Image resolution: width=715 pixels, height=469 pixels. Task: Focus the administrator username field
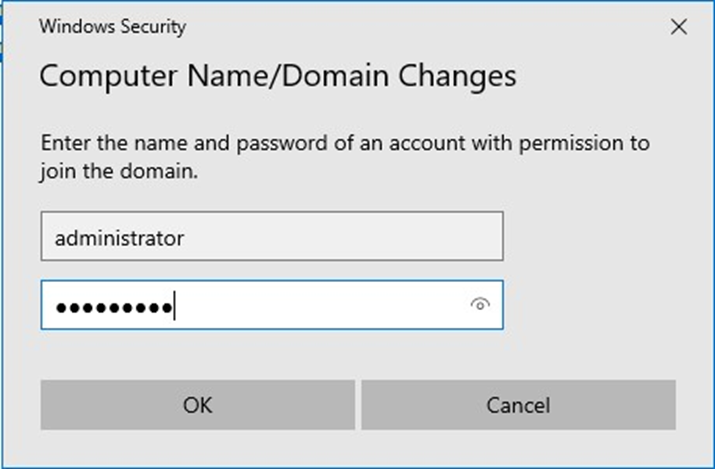(x=271, y=237)
